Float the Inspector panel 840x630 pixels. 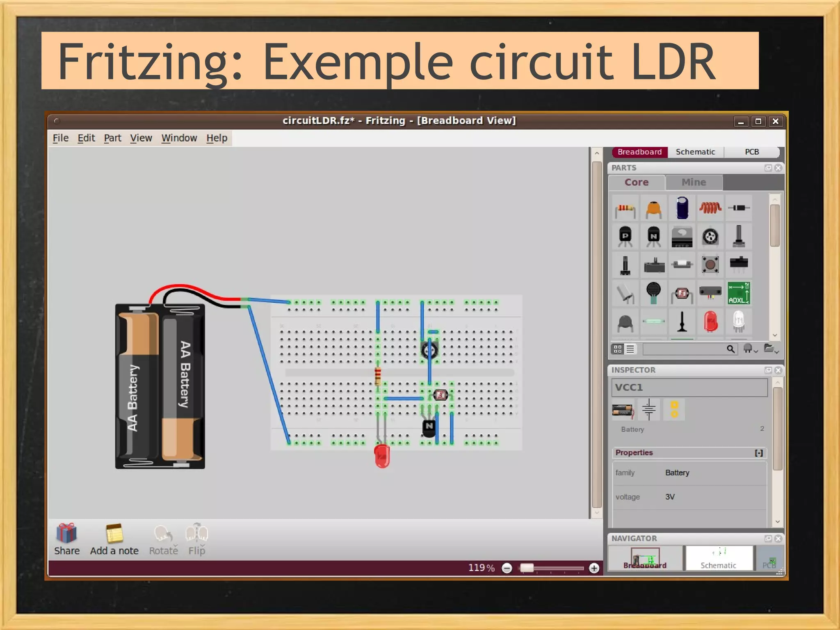click(x=768, y=370)
